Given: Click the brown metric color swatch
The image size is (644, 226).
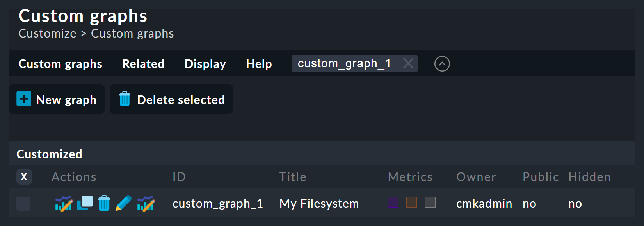Looking at the screenshot, I should (x=412, y=202).
